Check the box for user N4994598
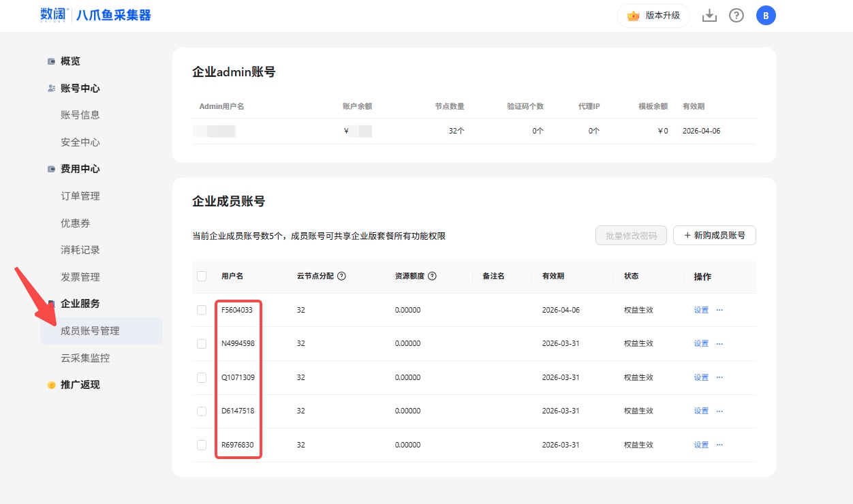 pyautogui.click(x=202, y=343)
